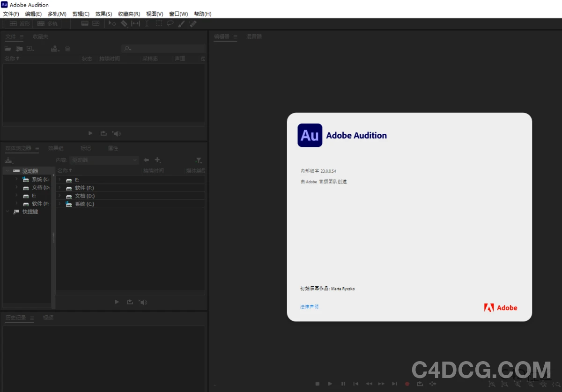The width and height of the screenshot is (562, 392).
Task: Select the Lasso selection tool
Action: click(170, 23)
